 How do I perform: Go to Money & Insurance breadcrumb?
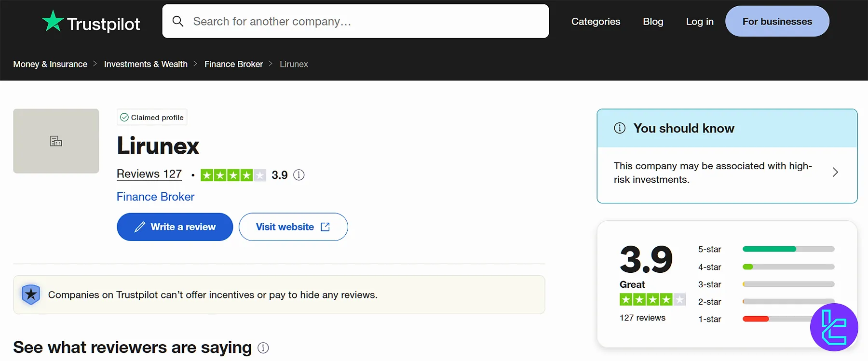pos(50,64)
